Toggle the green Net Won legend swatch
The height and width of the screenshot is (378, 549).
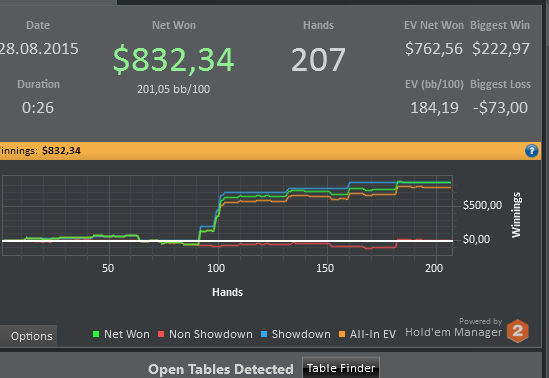[x=96, y=334]
